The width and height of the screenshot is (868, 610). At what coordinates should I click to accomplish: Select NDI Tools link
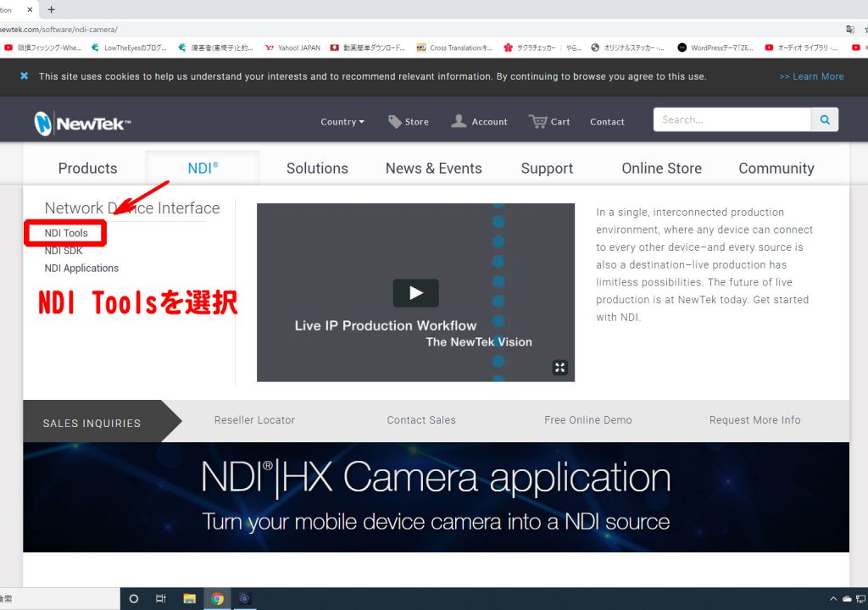(66, 233)
